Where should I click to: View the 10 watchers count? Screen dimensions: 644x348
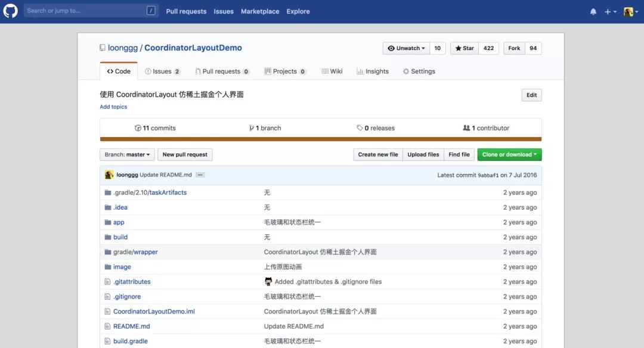click(x=438, y=48)
